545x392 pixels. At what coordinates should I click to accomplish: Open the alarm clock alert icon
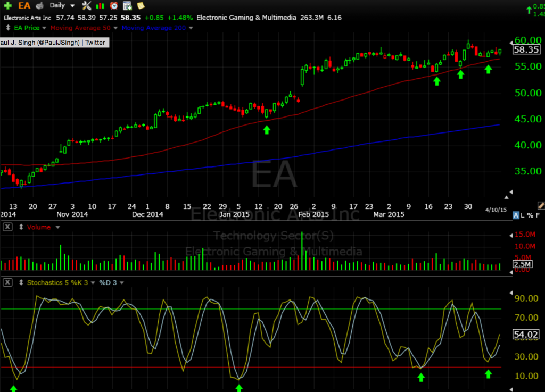pyautogui.click(x=114, y=5)
